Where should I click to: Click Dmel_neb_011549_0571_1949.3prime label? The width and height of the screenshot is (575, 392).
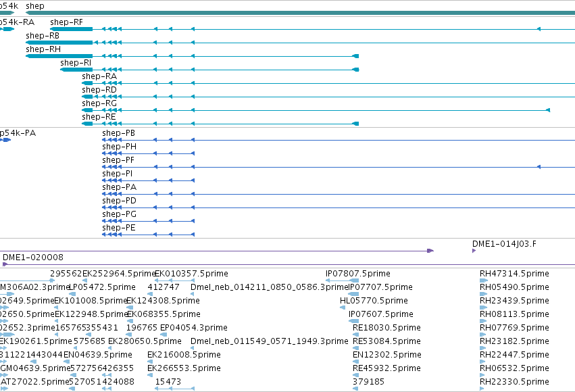coord(270,342)
